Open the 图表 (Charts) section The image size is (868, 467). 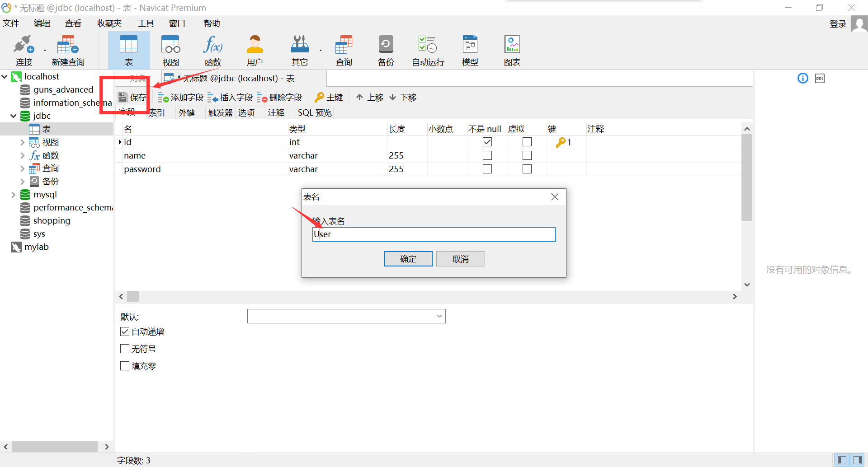tap(511, 50)
